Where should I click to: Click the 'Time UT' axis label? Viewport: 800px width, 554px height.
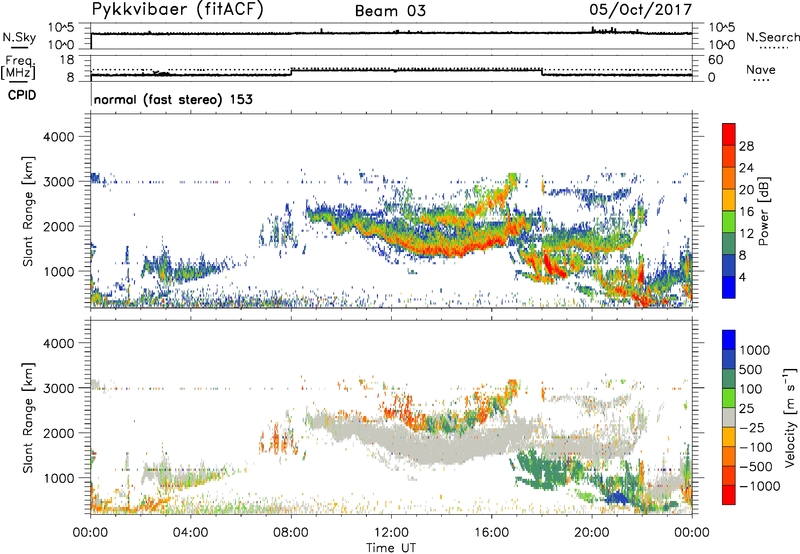pos(391,548)
